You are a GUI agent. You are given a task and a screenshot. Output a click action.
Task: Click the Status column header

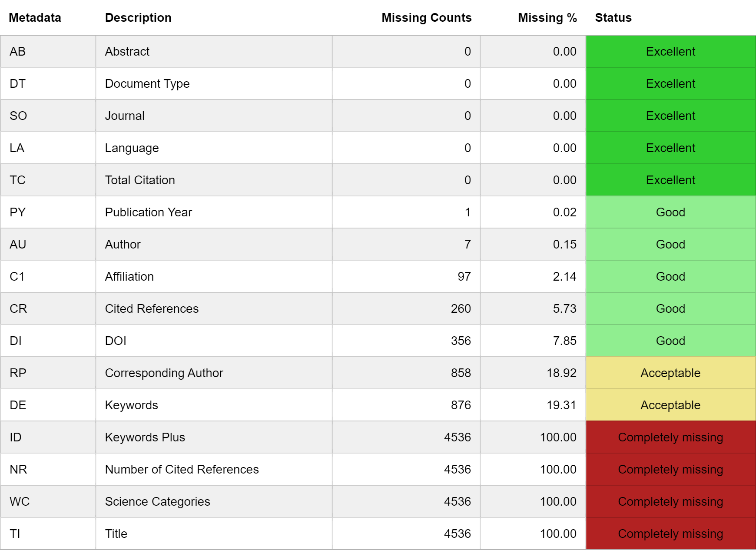coord(613,18)
